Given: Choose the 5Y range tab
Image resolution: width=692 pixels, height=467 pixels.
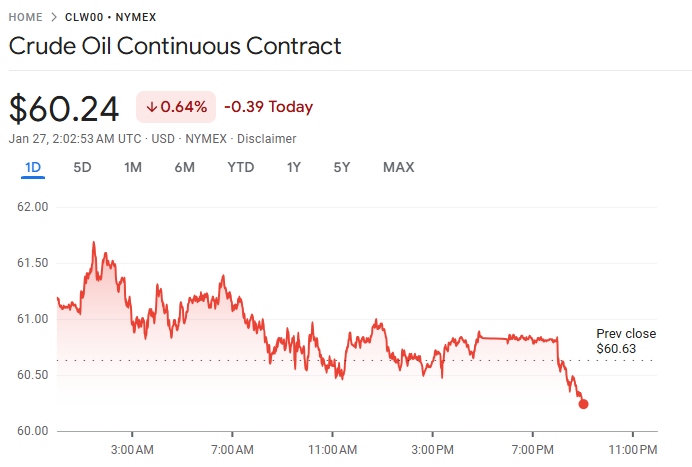Looking at the screenshot, I should [342, 167].
